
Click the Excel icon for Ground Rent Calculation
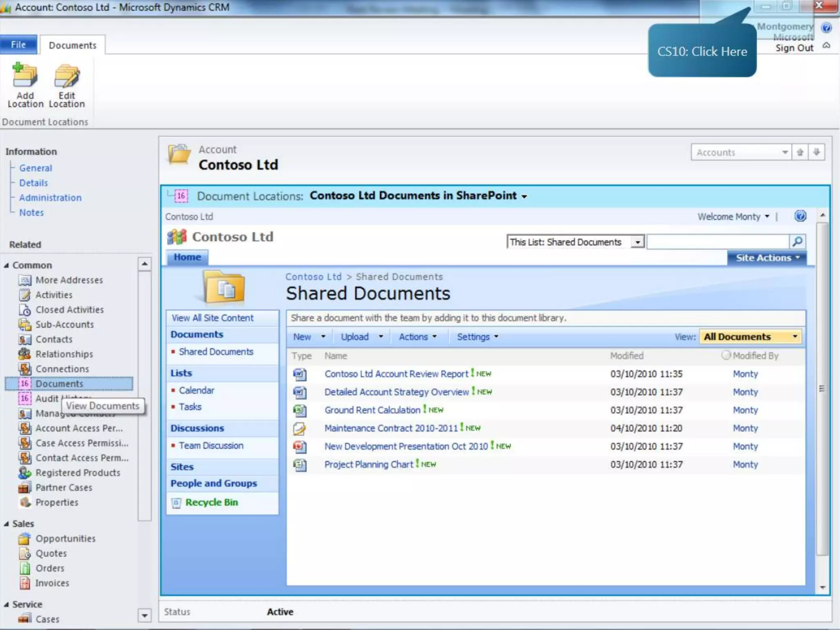pyautogui.click(x=299, y=410)
